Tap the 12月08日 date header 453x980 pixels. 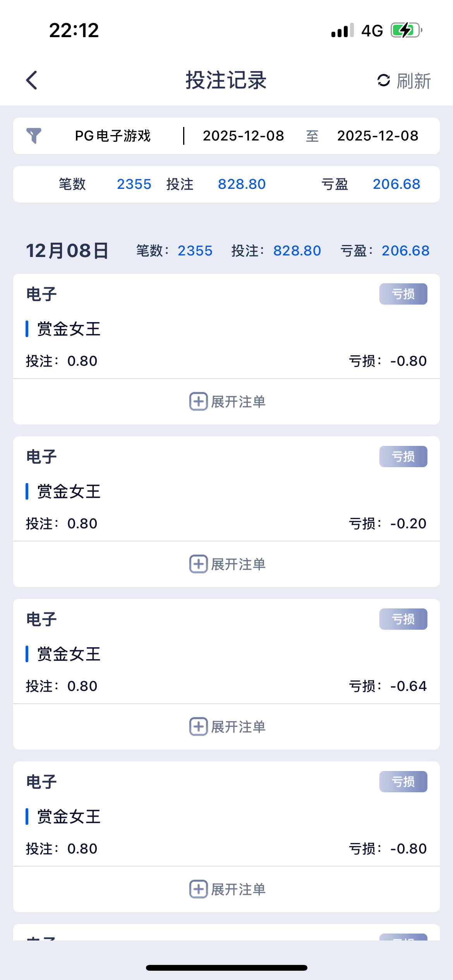click(67, 251)
